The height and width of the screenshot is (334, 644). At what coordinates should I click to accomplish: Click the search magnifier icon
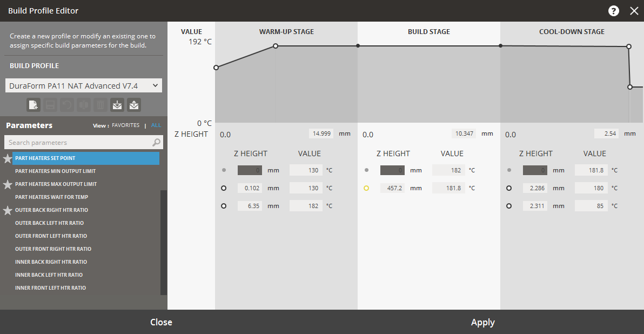click(x=156, y=143)
